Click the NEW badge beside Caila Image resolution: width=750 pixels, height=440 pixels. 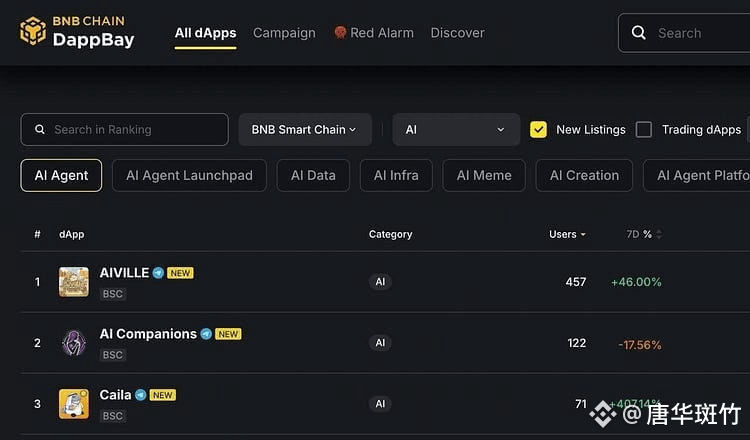pos(163,395)
